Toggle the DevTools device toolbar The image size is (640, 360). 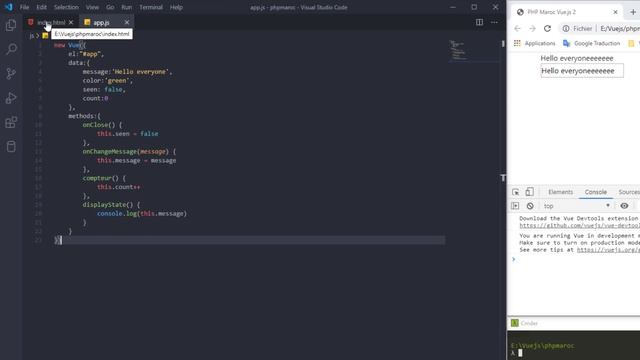click(529, 192)
